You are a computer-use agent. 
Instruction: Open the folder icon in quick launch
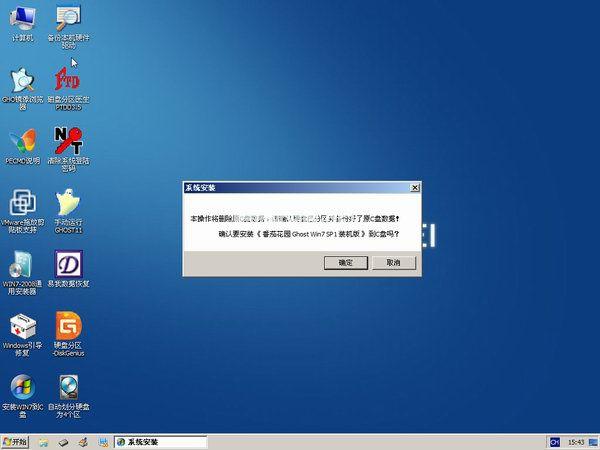(44, 443)
